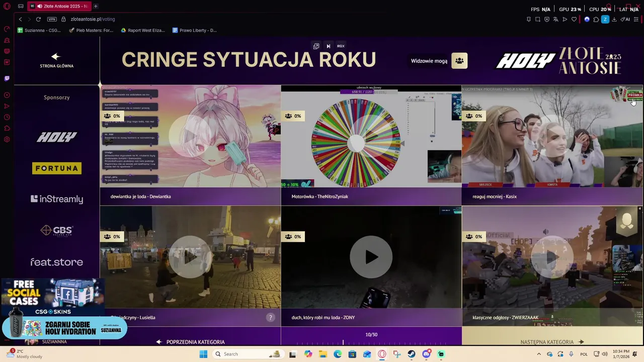Click the pinboard pin icon in toolbar

(x=528, y=19)
